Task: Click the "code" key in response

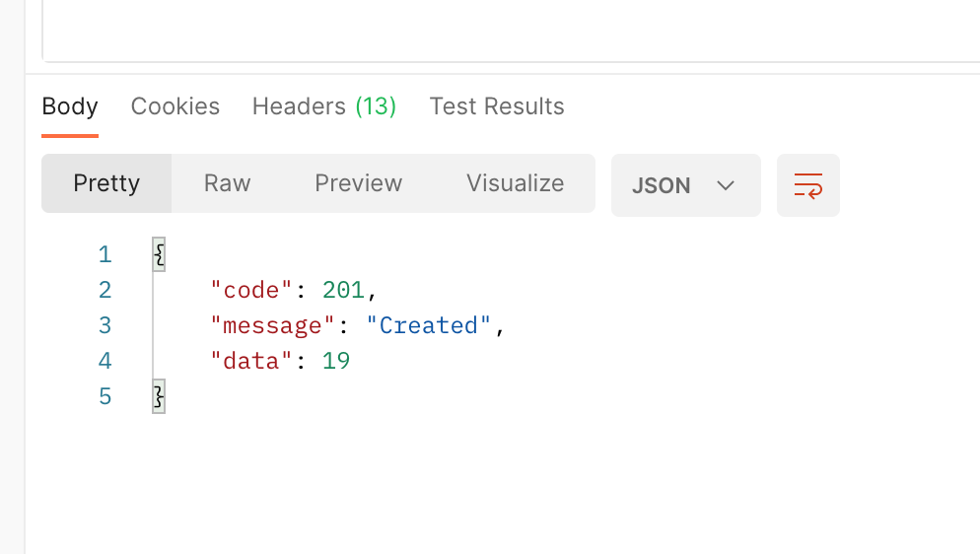Action: click(x=251, y=291)
